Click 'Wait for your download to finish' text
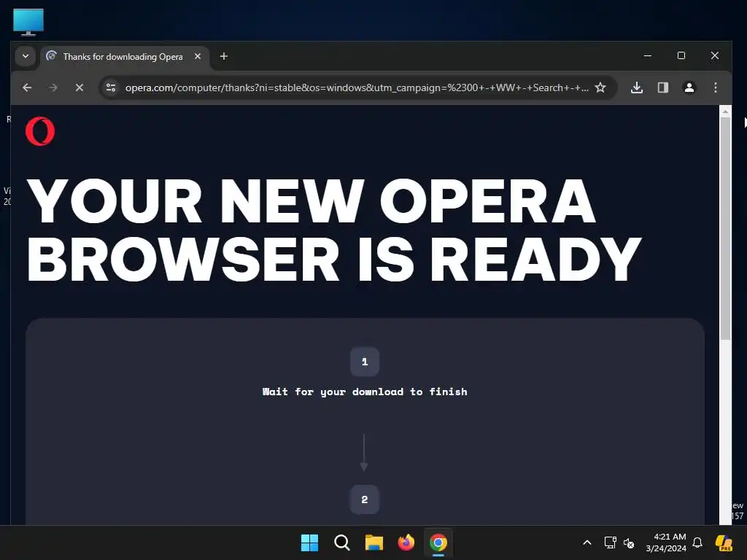The width and height of the screenshot is (747, 560). coord(365,392)
